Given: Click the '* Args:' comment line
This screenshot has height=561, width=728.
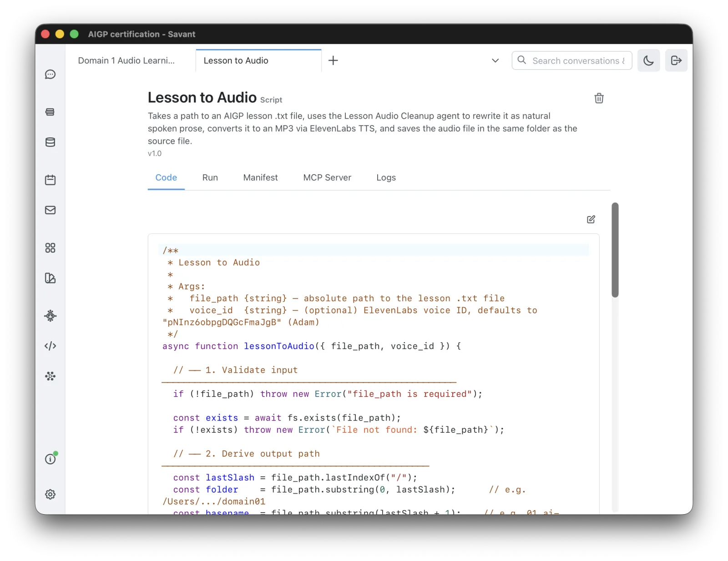Looking at the screenshot, I should point(187,287).
